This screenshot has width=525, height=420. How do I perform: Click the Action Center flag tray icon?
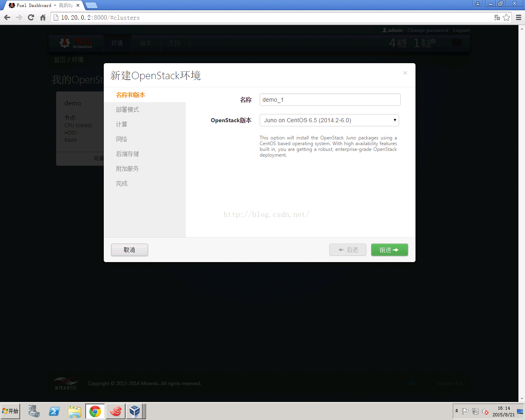465,411
